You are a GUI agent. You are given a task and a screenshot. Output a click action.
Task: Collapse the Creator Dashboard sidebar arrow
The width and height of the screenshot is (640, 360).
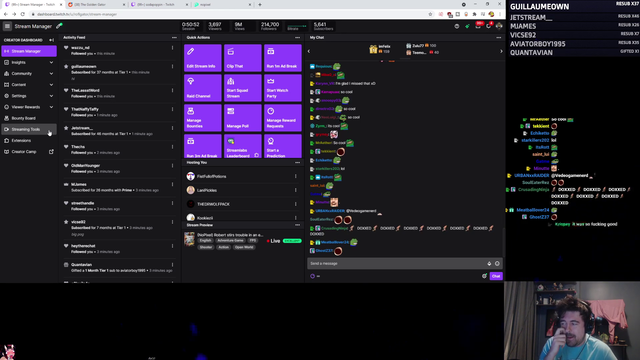51,40
